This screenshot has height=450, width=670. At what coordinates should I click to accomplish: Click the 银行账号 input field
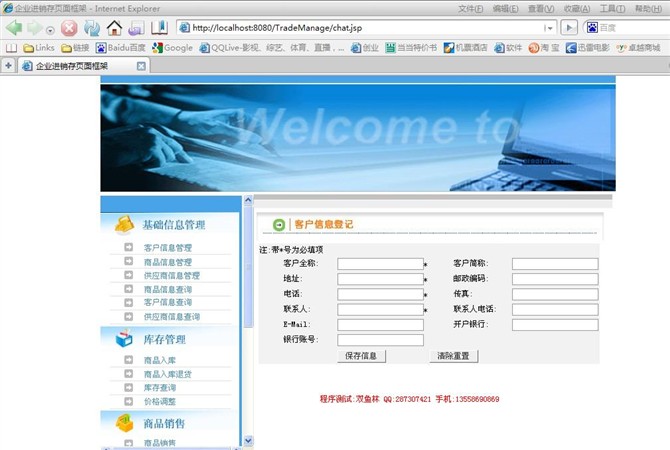tap(380, 340)
